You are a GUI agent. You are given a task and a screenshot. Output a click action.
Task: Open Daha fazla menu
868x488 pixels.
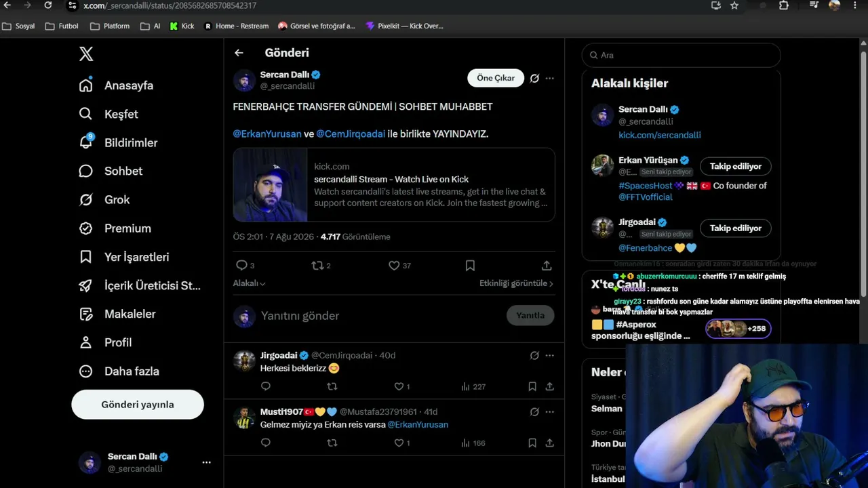119,371
